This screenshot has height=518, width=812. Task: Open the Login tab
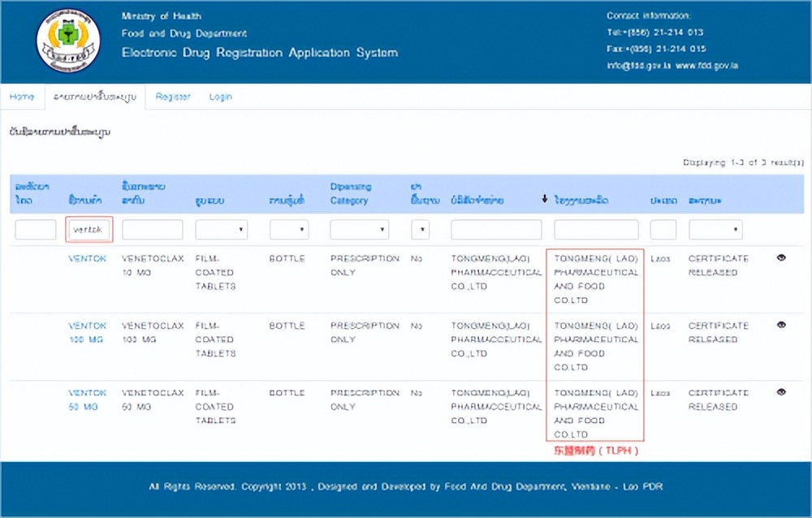pos(220,97)
